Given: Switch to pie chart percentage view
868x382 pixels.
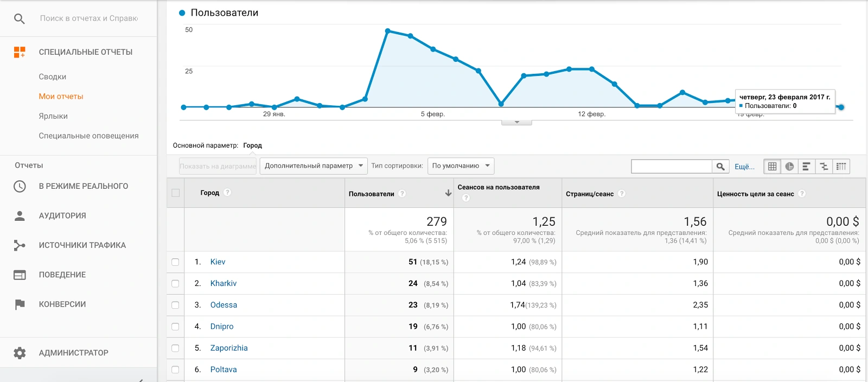Looking at the screenshot, I should point(789,167).
